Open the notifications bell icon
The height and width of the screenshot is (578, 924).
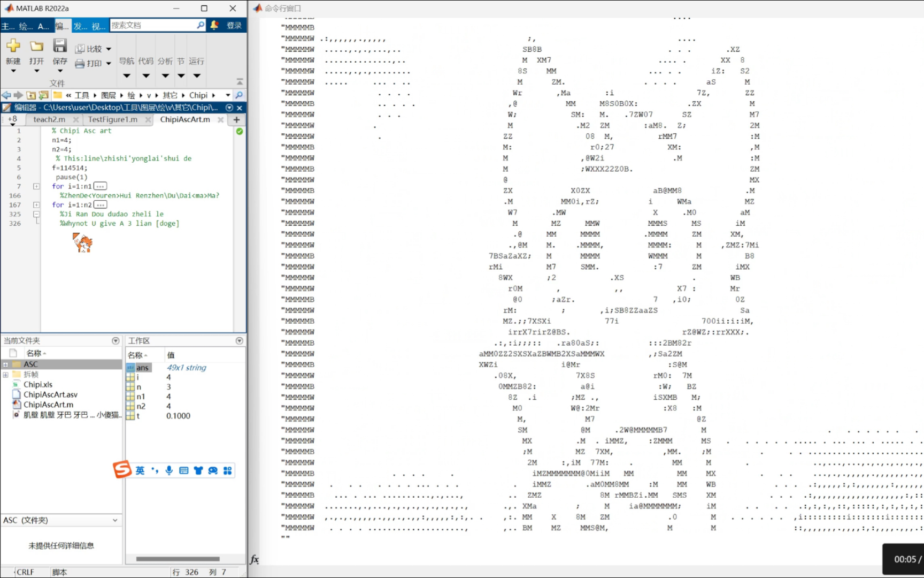[x=214, y=25]
